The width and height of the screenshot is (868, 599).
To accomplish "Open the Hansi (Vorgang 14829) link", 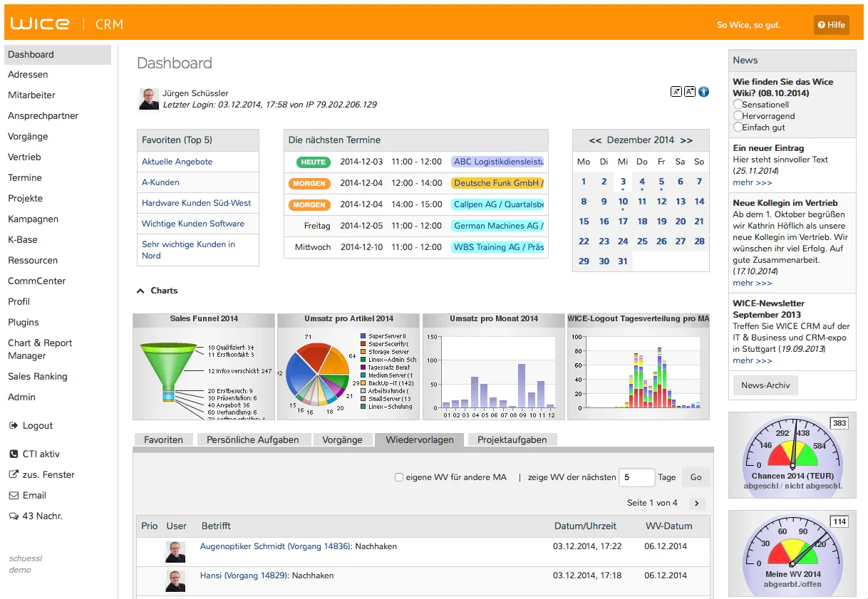I will 244,575.
